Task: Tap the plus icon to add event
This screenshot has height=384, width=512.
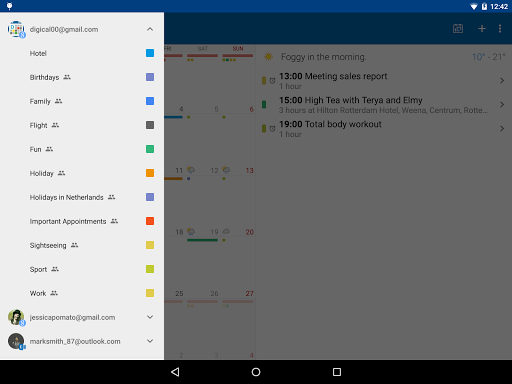Action: 482,29
